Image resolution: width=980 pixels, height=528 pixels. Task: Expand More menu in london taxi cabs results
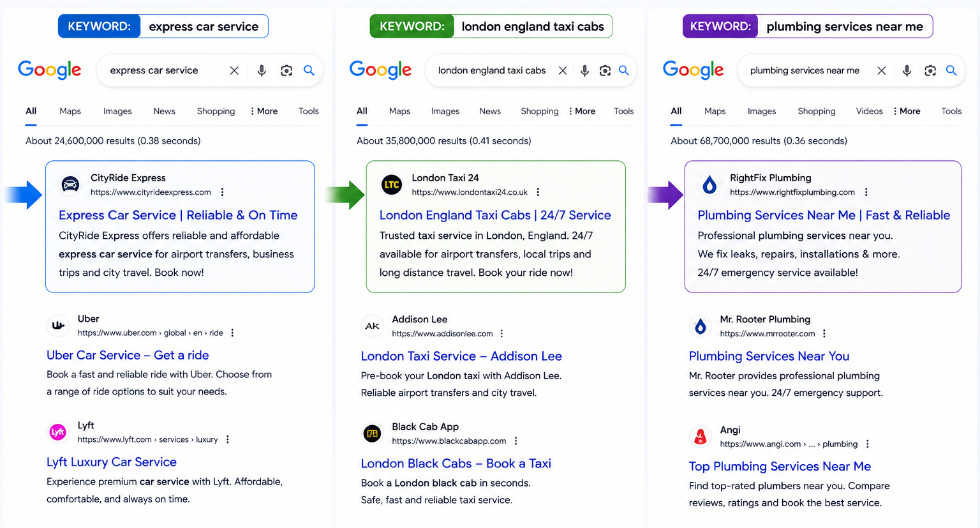(x=582, y=111)
